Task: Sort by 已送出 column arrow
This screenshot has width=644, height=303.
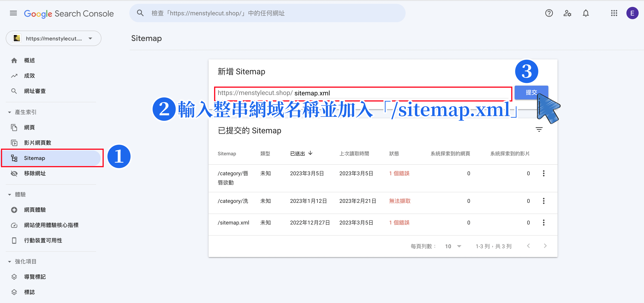Action: tap(310, 153)
